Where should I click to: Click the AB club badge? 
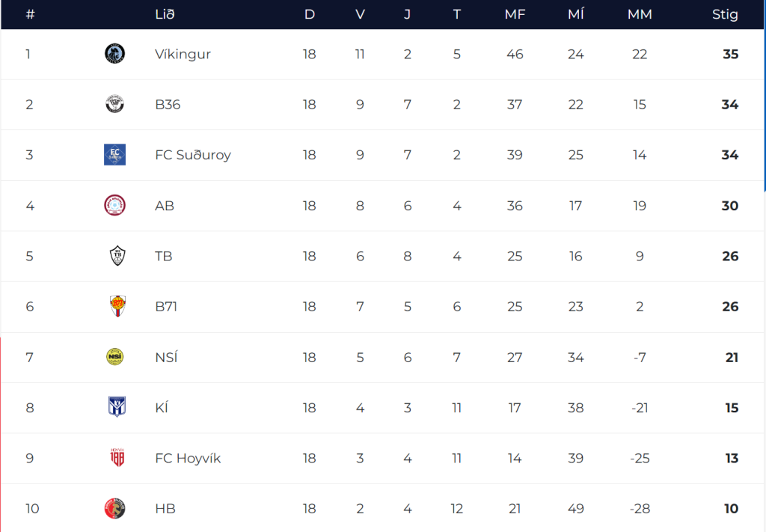(x=114, y=205)
